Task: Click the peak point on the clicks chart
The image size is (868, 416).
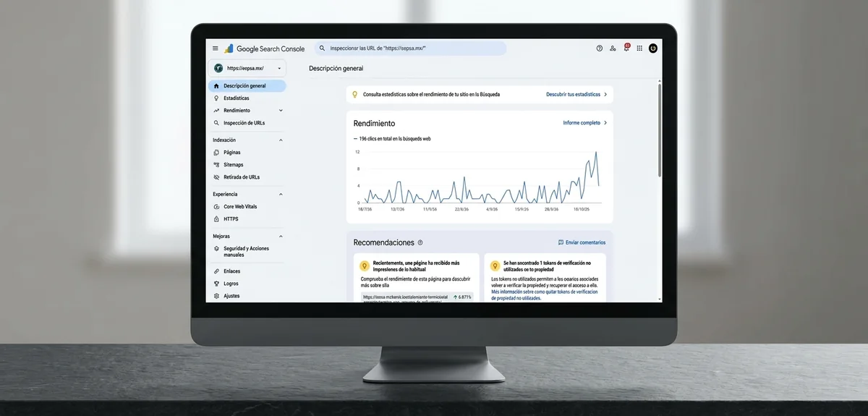Action: [596, 153]
